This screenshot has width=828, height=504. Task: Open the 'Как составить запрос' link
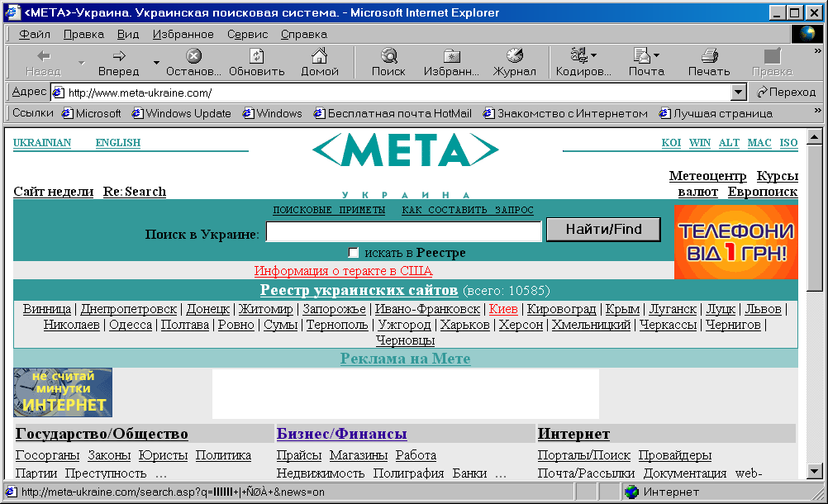pyautogui.click(x=468, y=210)
